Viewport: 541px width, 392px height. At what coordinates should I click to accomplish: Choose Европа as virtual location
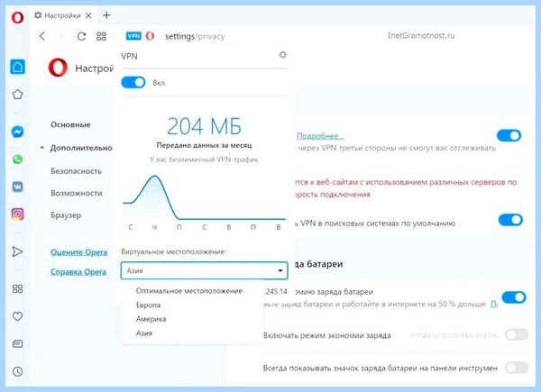pos(149,305)
